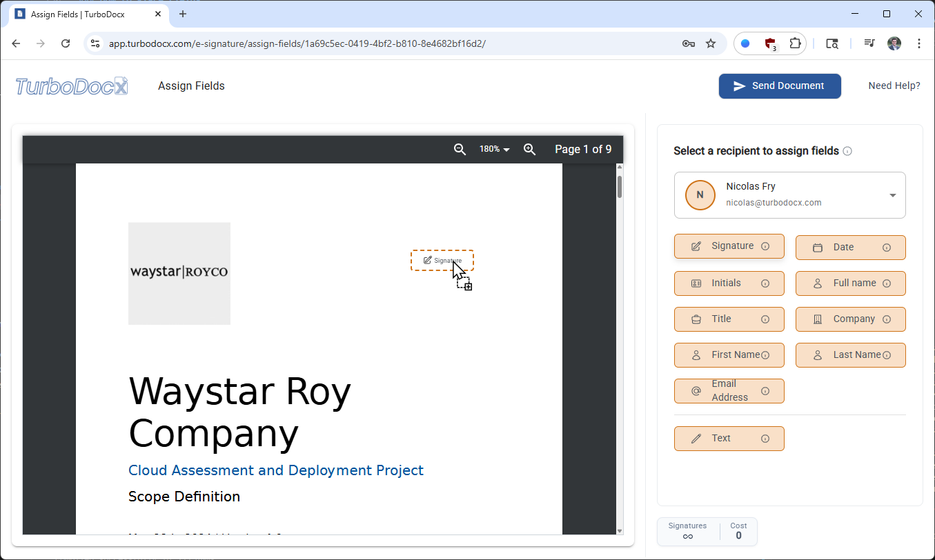Viewport: 935px width, 560px height.
Task: Click the 'Assign Fields' page heading
Action: [191, 86]
